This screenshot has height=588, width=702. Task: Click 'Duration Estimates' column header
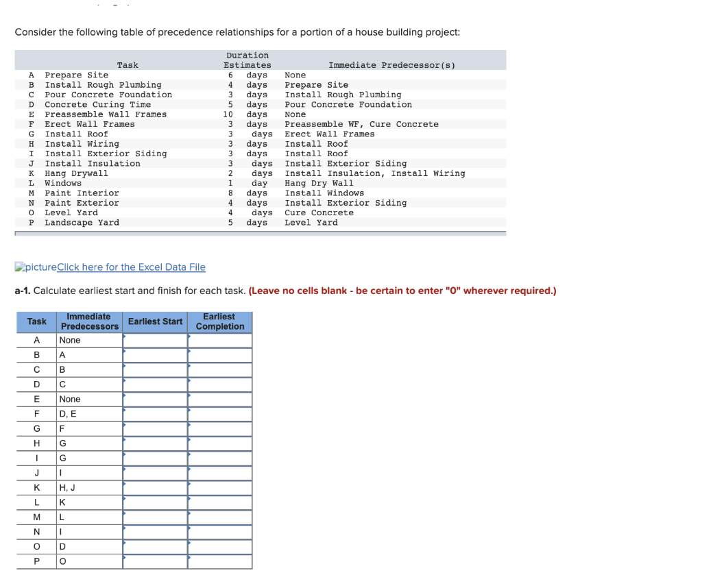(247, 60)
